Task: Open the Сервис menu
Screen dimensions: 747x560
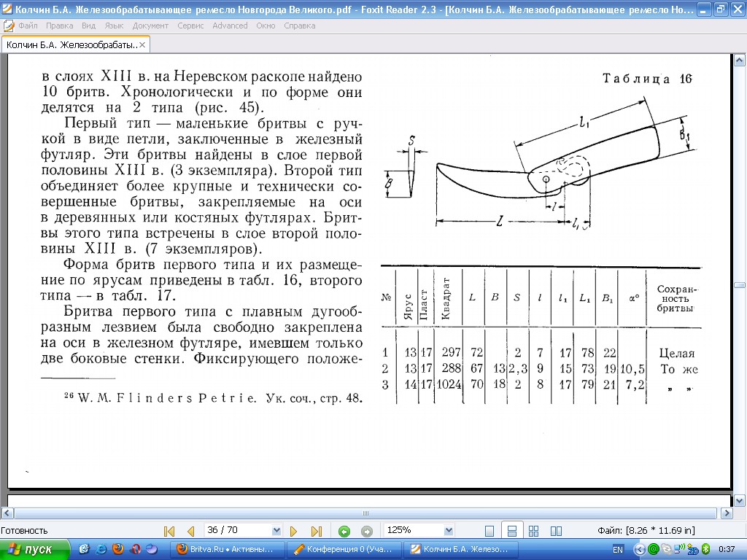Action: click(x=190, y=26)
